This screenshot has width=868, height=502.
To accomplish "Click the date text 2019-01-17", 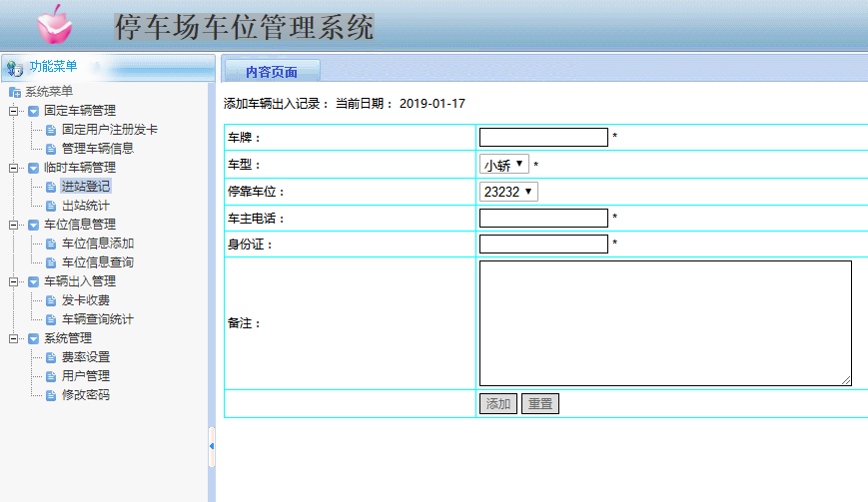I will click(433, 104).
